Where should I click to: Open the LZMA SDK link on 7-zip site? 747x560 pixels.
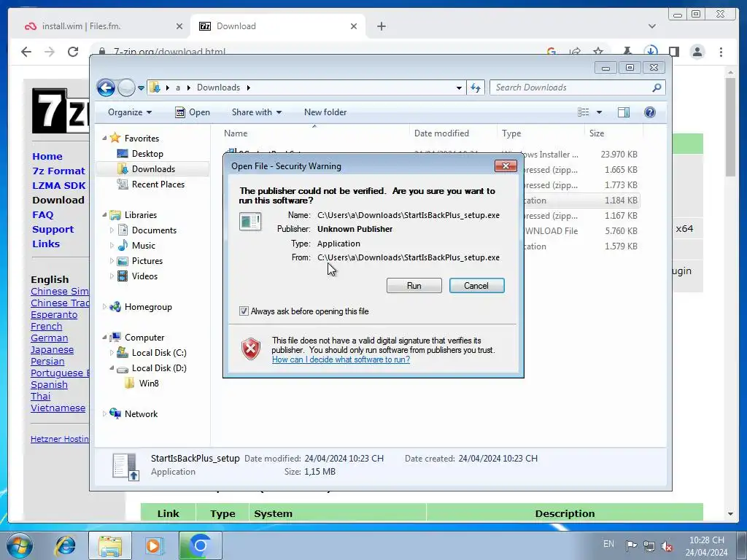tap(59, 186)
